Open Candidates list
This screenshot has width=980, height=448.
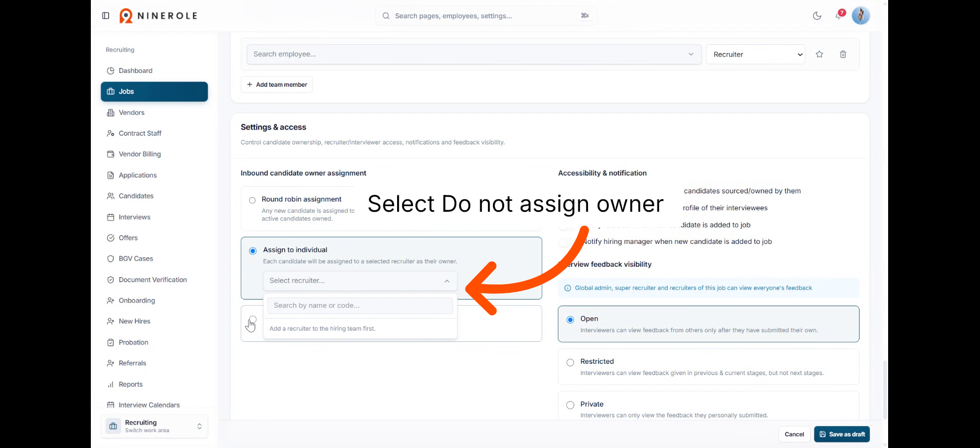point(154,196)
